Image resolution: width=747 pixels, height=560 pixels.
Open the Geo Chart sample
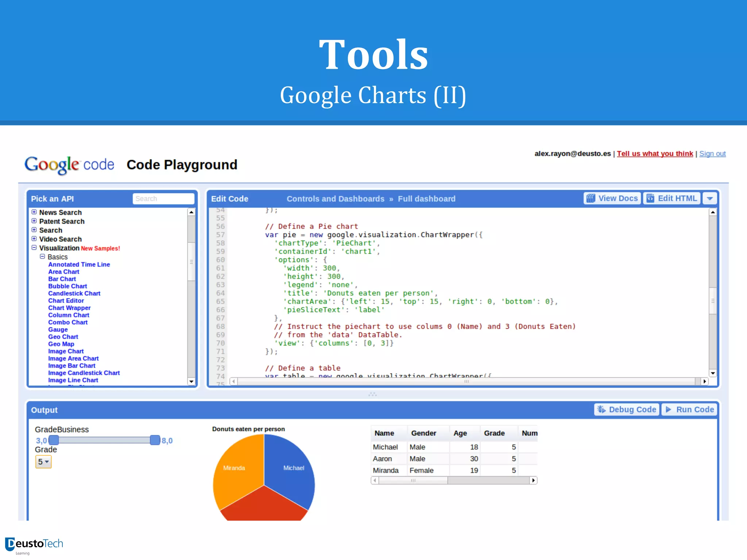[x=63, y=337]
